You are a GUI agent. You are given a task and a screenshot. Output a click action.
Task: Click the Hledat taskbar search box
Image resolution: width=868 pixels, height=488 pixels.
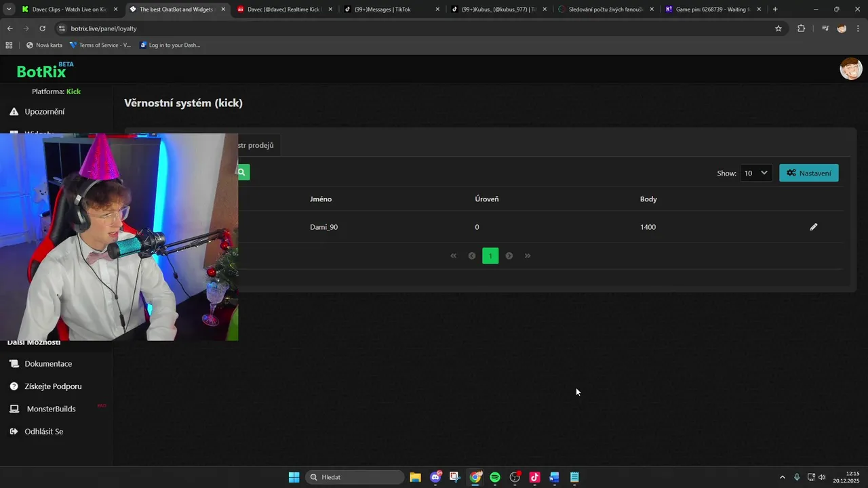click(354, 477)
